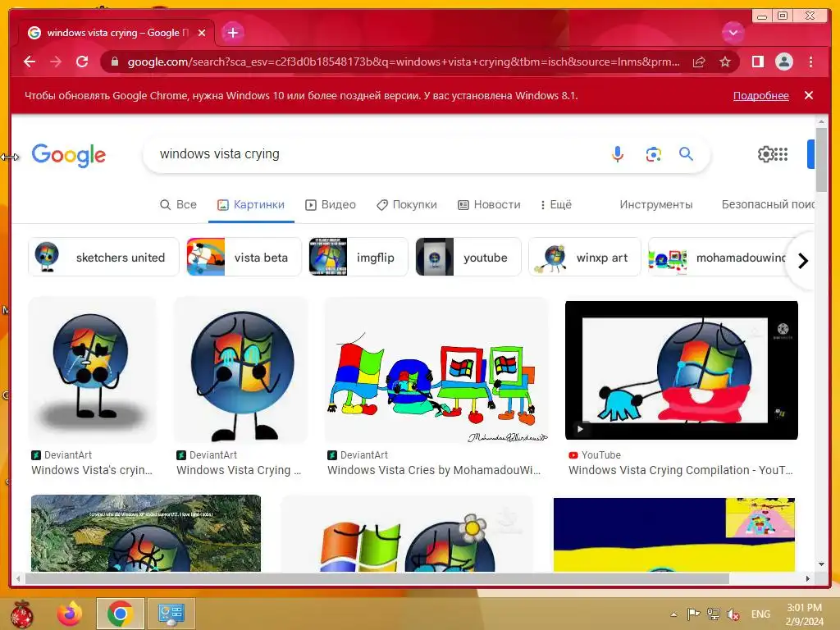
Task: Click 'Windows Vista Crying Compilation - YouT...' caption
Action: click(680, 470)
